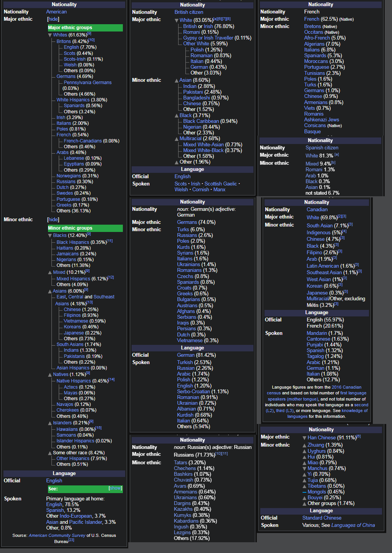
Task: Expand the Miao (0.79%) triangle
Action: pos(304,463)
